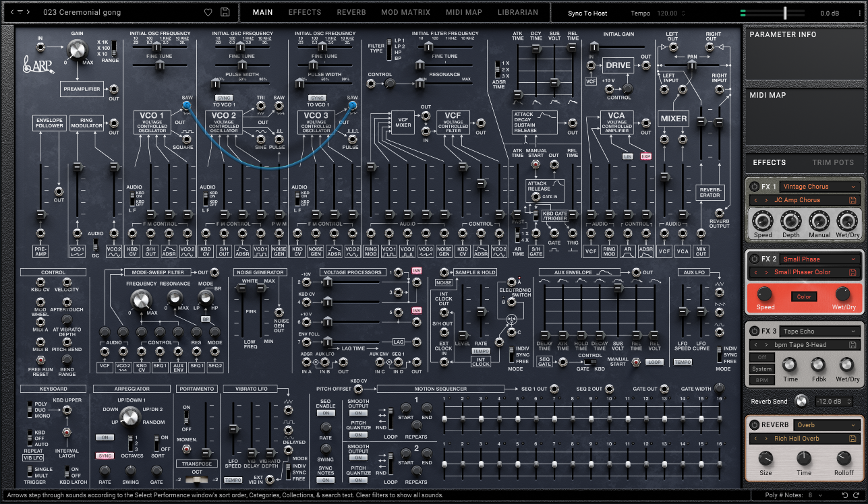
Task: Open the FX 1 Vintage Chorus dropdown
Action: pos(819,187)
